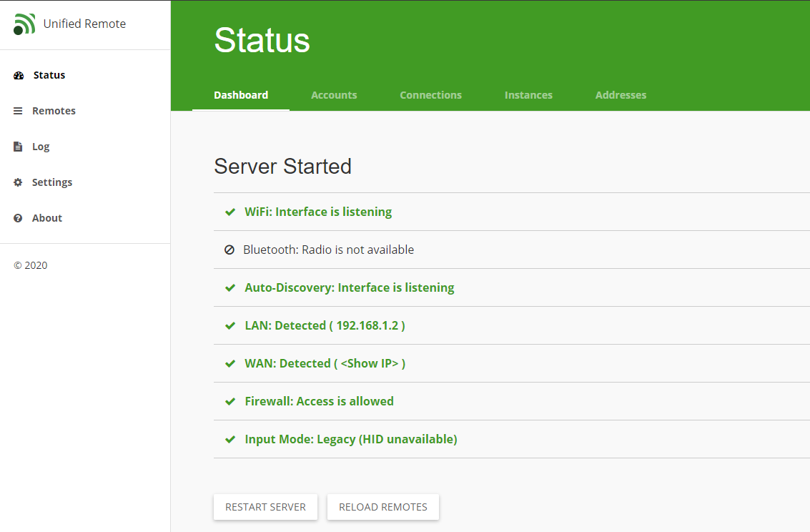Click the About question mark icon
Image resolution: width=810 pixels, height=532 pixels.
[18, 218]
